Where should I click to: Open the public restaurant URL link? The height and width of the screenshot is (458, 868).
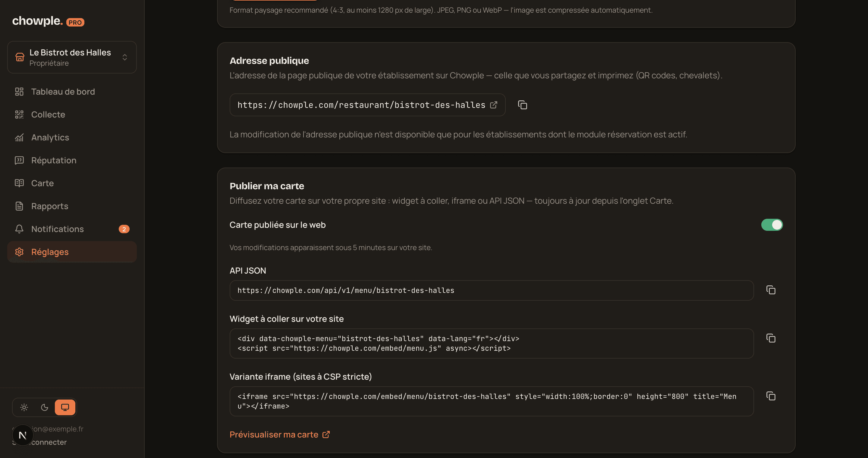tap(367, 105)
